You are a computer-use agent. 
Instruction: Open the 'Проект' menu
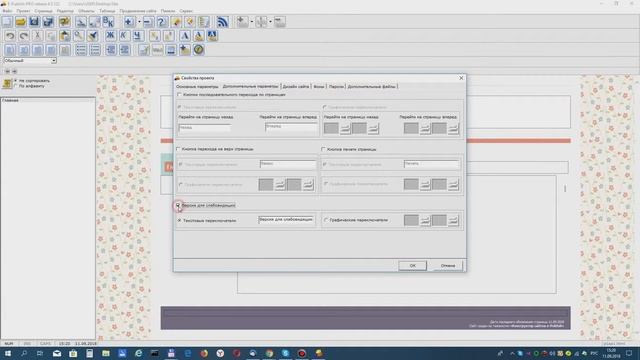(23, 11)
